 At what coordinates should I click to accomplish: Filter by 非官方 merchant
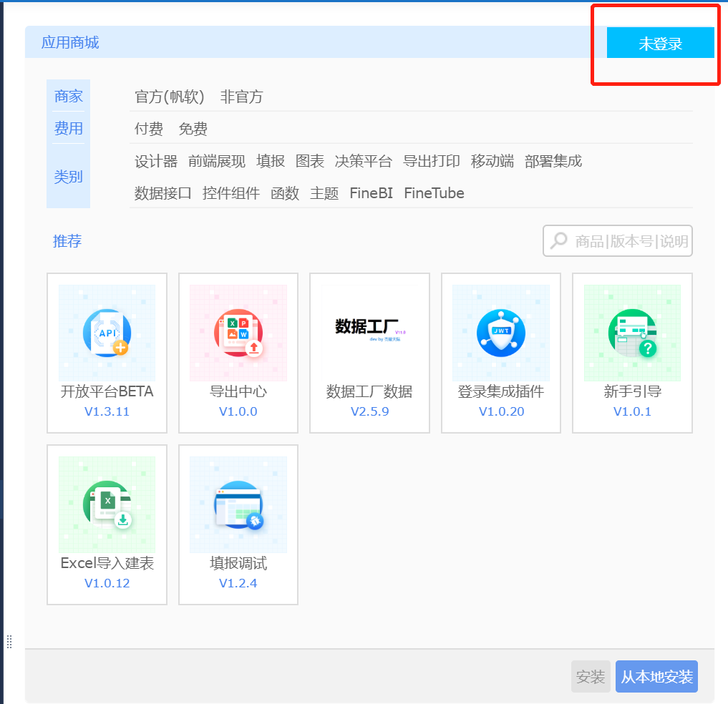[241, 97]
